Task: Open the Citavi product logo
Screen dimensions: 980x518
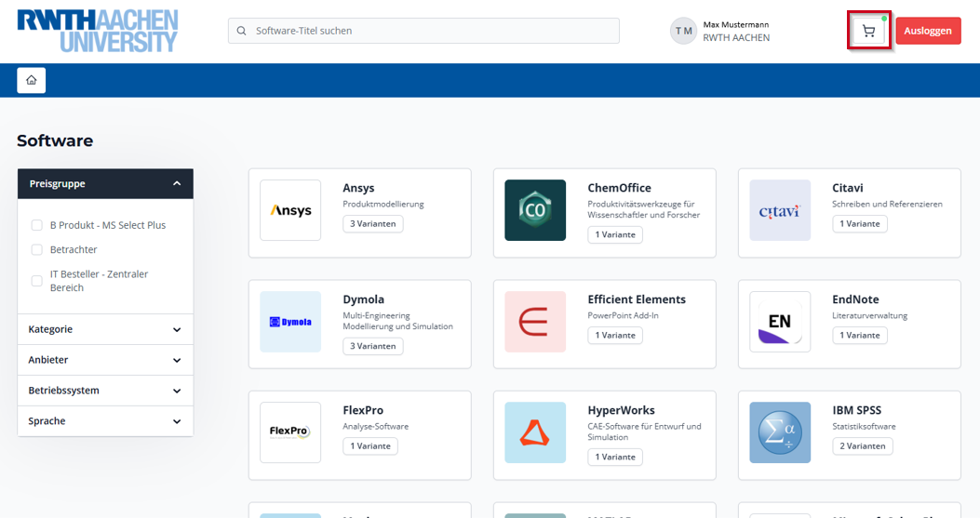Action: (780, 210)
